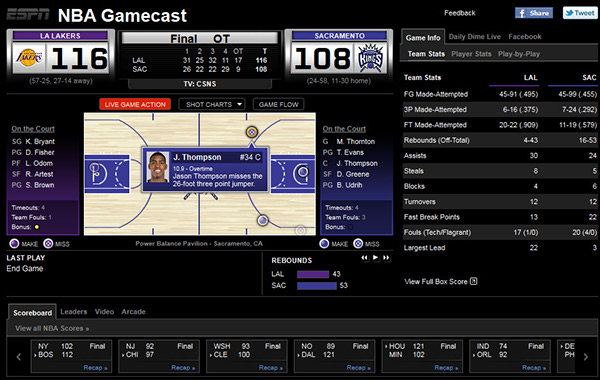The width and height of the screenshot is (600, 380).
Task: Click the Kings team logo
Action: 370,58
